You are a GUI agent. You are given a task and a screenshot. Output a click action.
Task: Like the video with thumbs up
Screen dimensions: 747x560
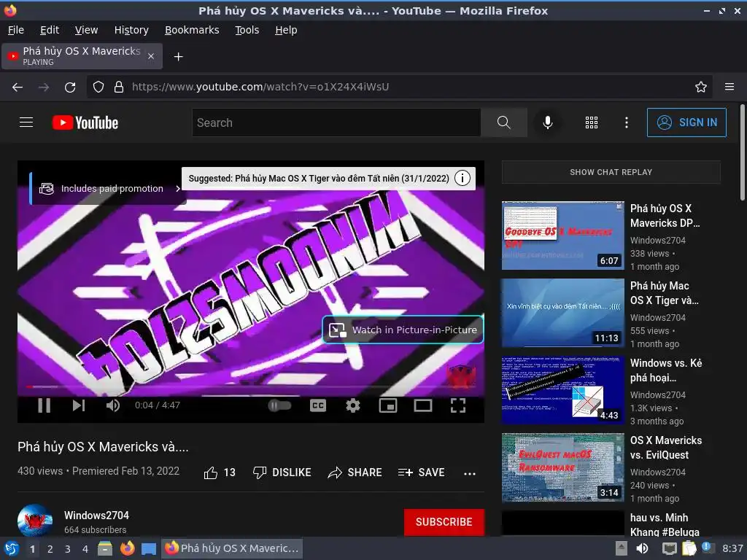click(x=220, y=472)
